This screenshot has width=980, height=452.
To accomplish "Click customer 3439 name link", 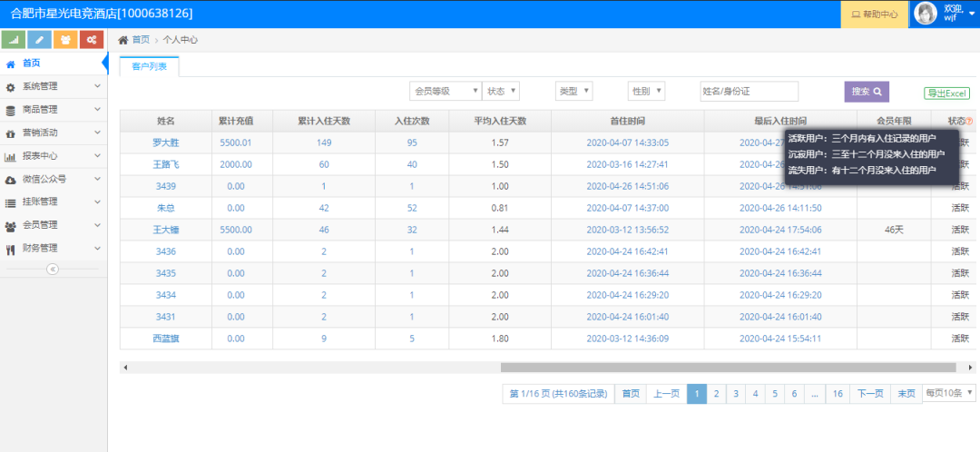I will [x=166, y=186].
